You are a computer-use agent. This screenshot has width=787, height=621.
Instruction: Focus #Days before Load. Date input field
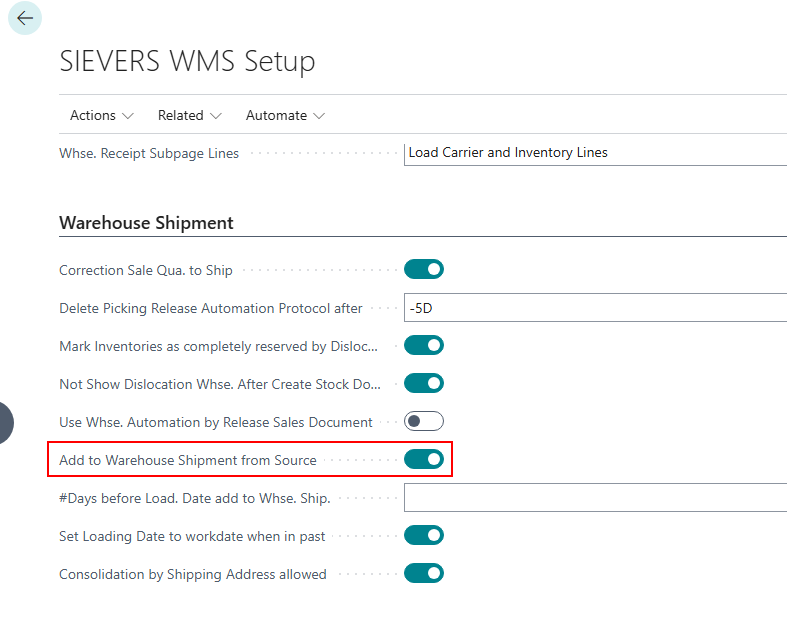click(x=594, y=498)
